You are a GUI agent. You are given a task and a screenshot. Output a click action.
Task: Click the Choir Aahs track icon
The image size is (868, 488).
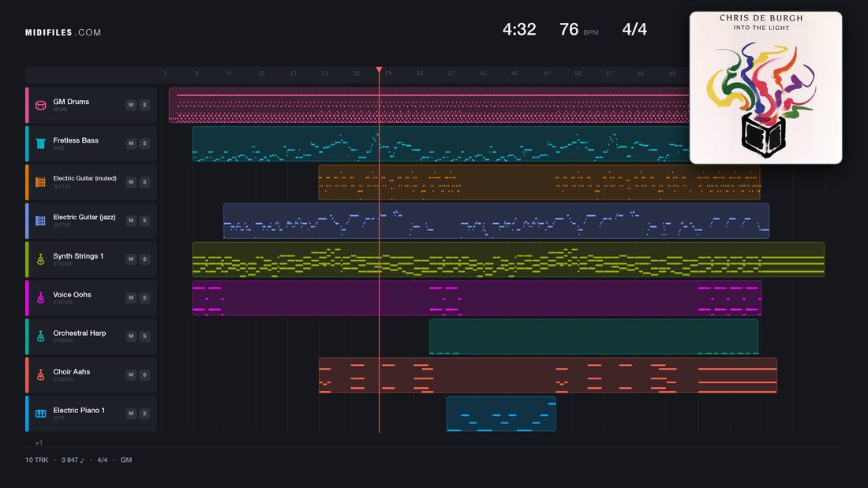click(40, 375)
